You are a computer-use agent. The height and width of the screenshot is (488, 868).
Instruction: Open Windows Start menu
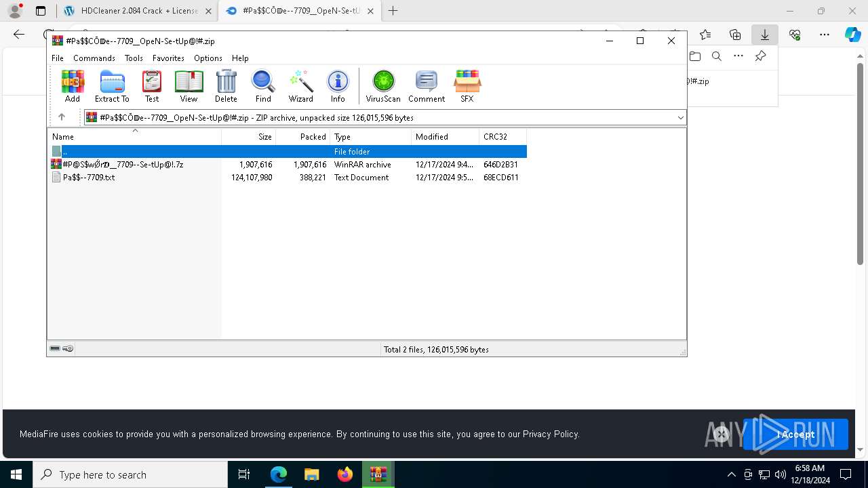click(x=16, y=474)
